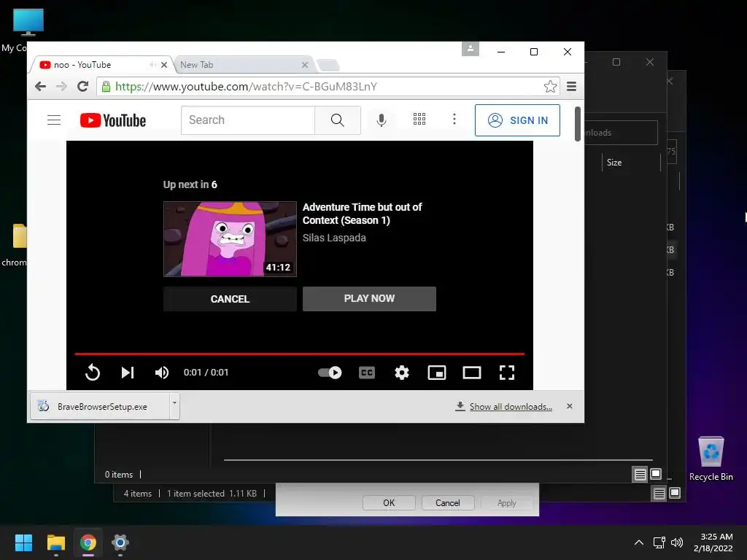The height and width of the screenshot is (560, 747).
Task: Reload the YouTube page
Action: (83, 86)
